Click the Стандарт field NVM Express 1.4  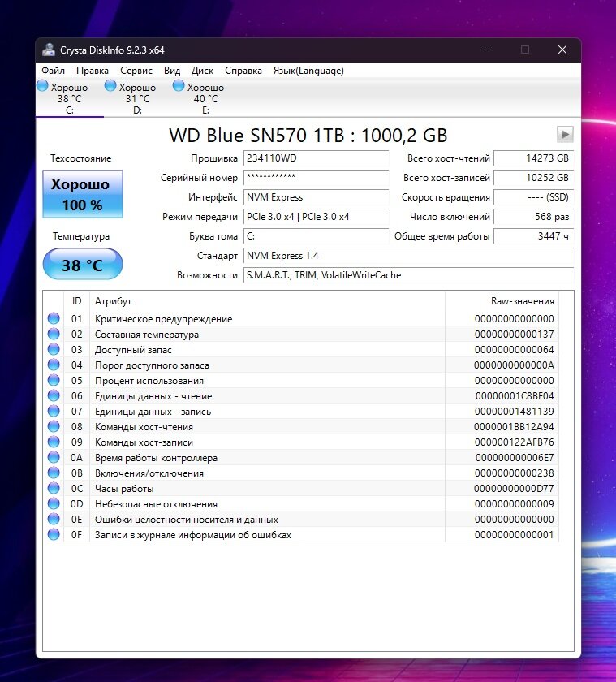tap(409, 256)
